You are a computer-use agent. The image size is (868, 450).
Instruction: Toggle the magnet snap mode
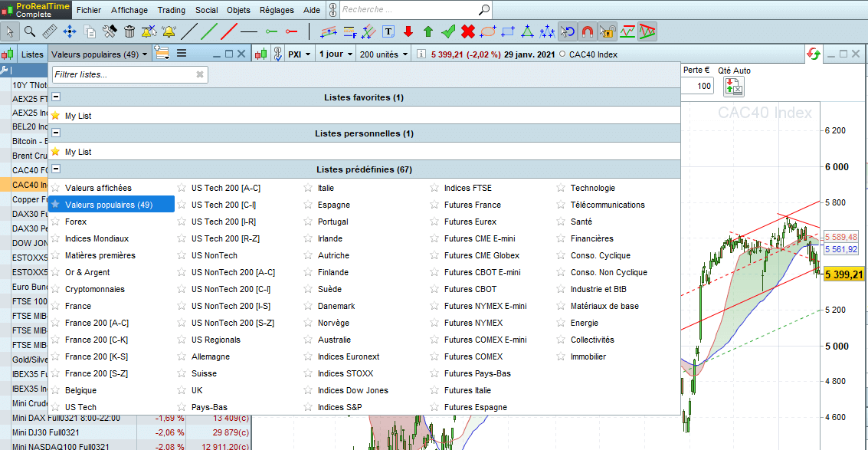[588, 31]
